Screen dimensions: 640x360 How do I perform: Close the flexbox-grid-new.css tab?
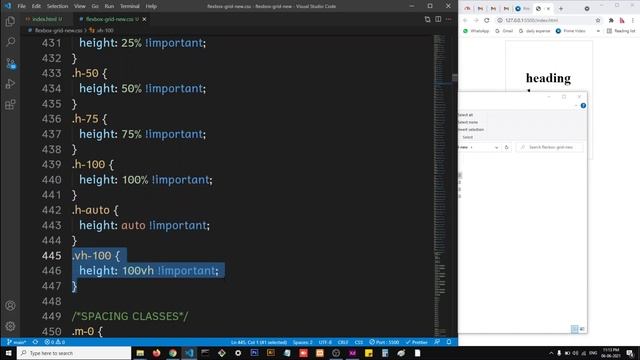pos(144,19)
